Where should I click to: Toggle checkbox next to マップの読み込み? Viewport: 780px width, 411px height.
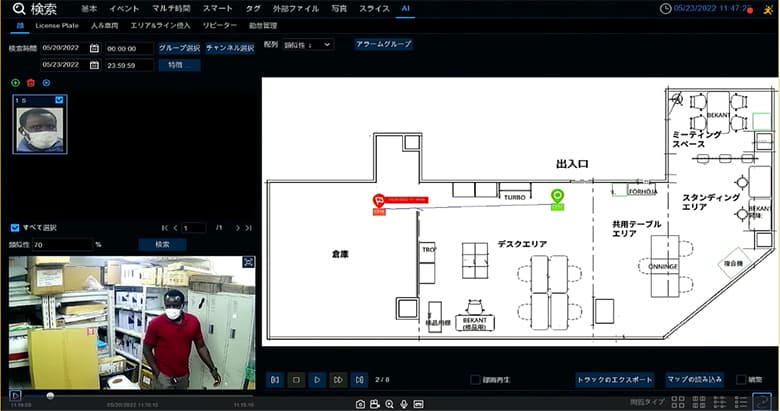point(741,380)
